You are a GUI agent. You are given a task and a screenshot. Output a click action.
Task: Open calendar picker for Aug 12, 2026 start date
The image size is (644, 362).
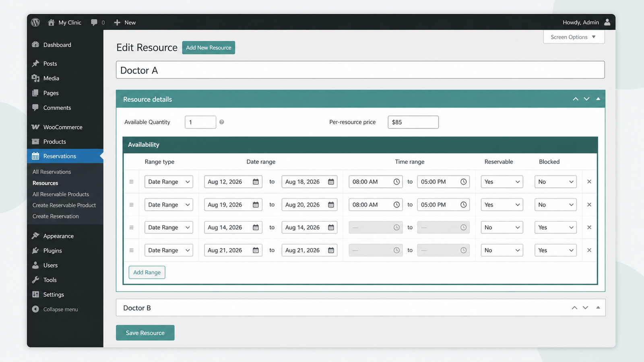(x=256, y=182)
